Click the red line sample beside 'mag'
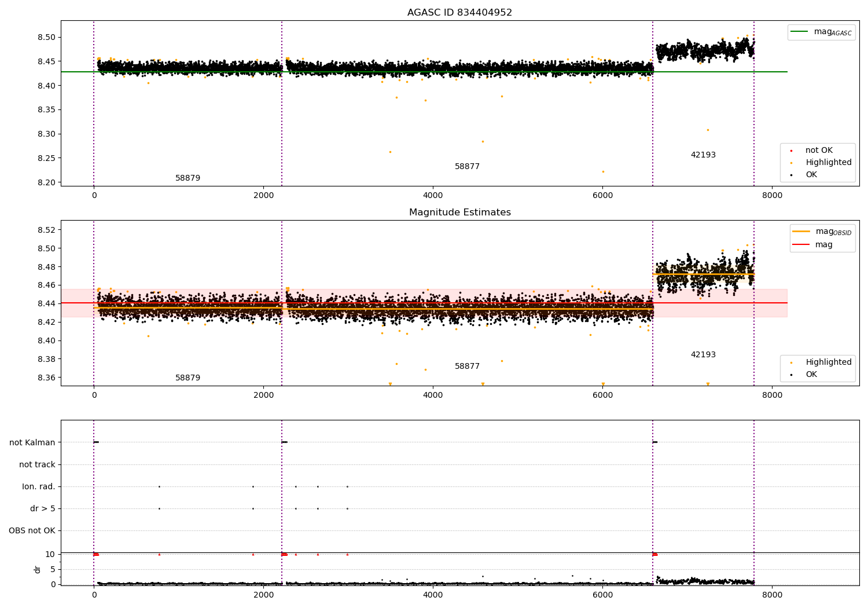The height and width of the screenshot is (608, 868). (801, 245)
